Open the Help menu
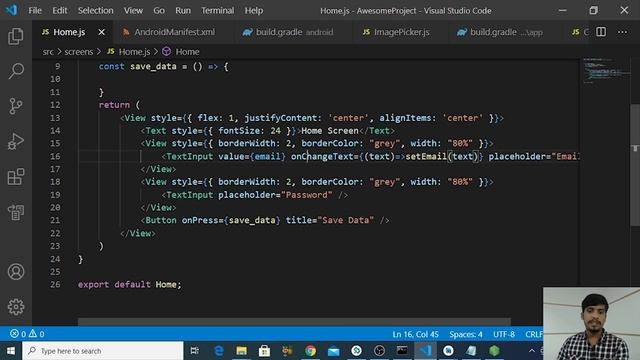This screenshot has height=360, width=640. tap(253, 10)
